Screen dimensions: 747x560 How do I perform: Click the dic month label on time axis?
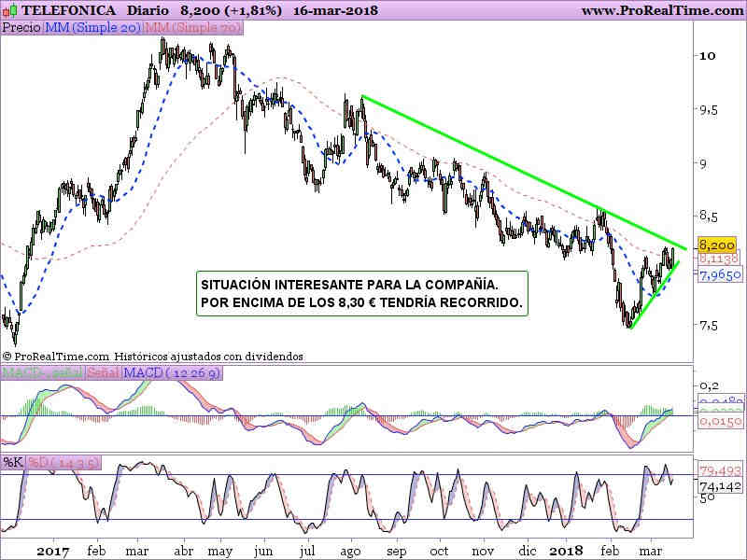(528, 551)
